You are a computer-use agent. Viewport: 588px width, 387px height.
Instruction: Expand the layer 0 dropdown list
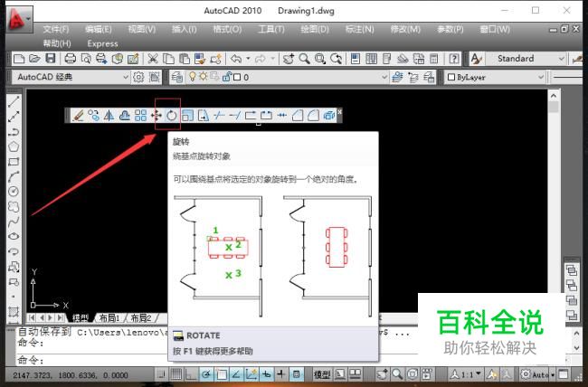384,77
